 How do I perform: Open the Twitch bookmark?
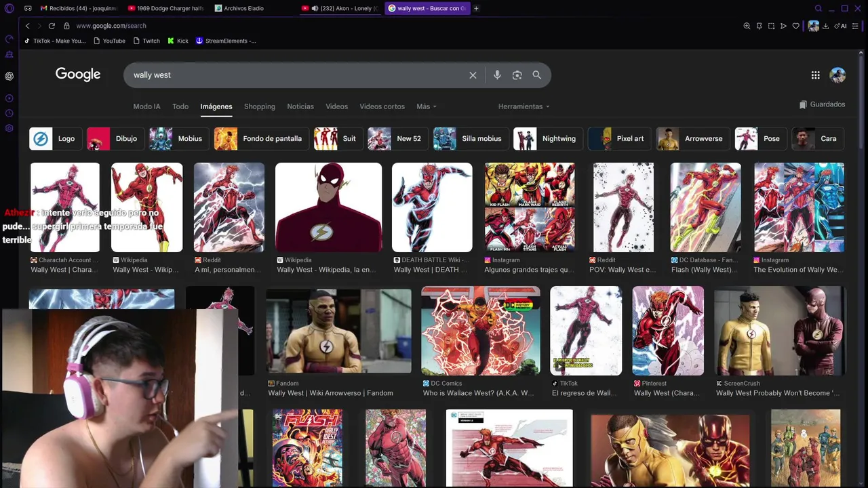tap(146, 41)
